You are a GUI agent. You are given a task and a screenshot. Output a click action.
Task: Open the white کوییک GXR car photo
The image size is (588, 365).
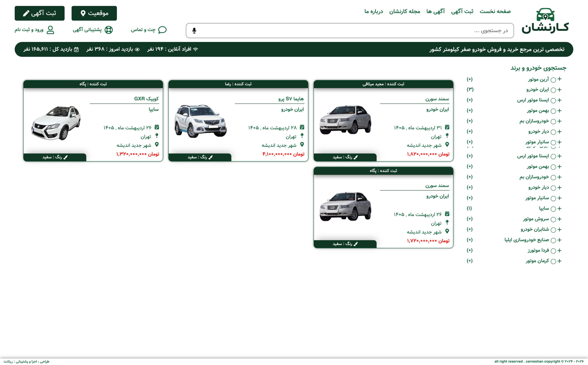pyautogui.click(x=56, y=123)
